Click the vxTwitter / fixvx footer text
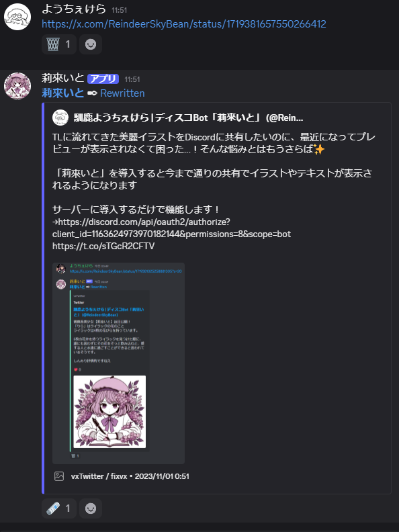 [x=99, y=476]
